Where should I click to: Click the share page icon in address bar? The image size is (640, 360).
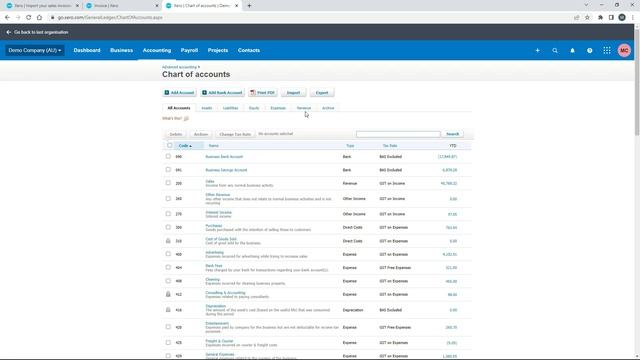[x=577, y=18]
